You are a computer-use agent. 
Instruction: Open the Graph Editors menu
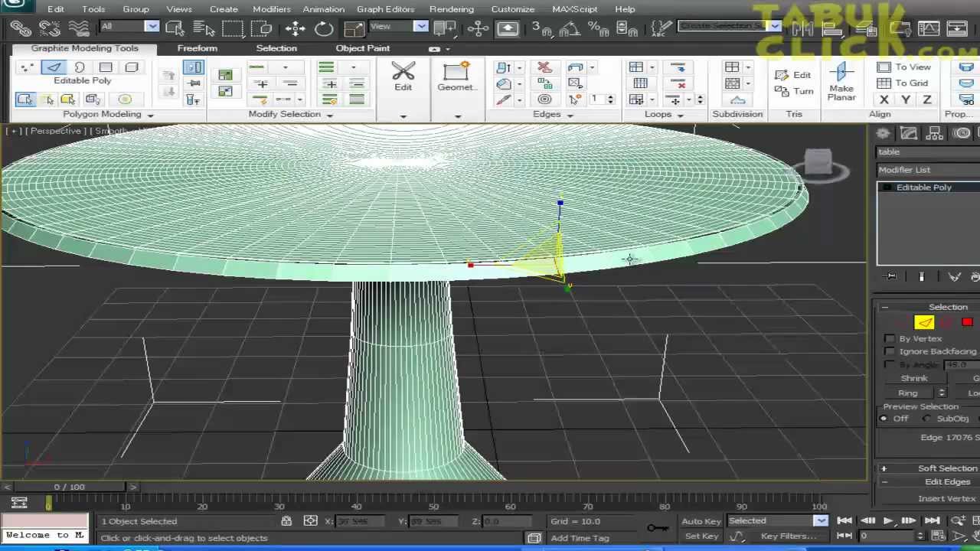coord(385,9)
